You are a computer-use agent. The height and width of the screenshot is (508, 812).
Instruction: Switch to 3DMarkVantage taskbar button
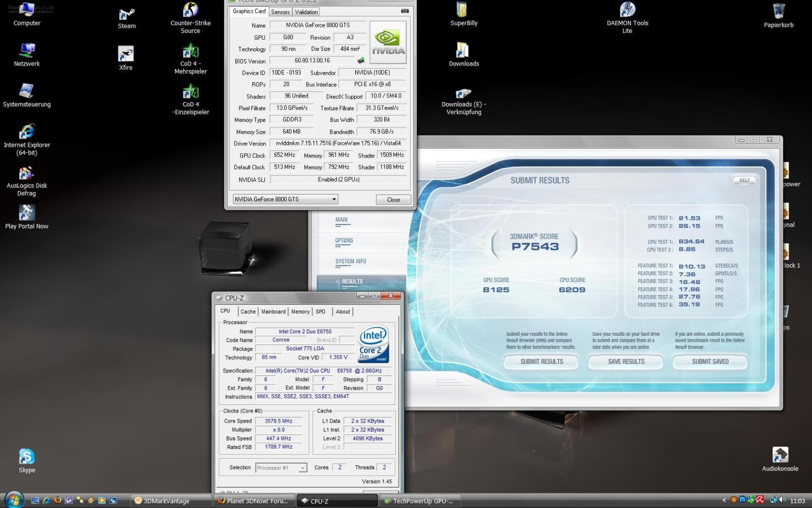[x=171, y=500]
